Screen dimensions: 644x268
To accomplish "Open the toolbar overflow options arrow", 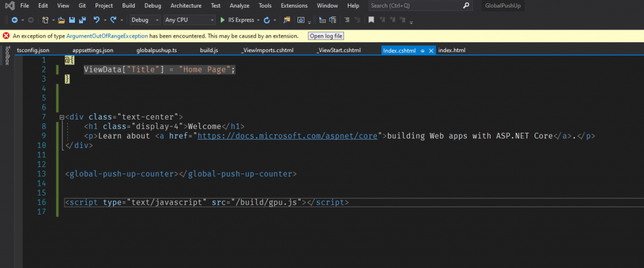I will click(411, 22).
